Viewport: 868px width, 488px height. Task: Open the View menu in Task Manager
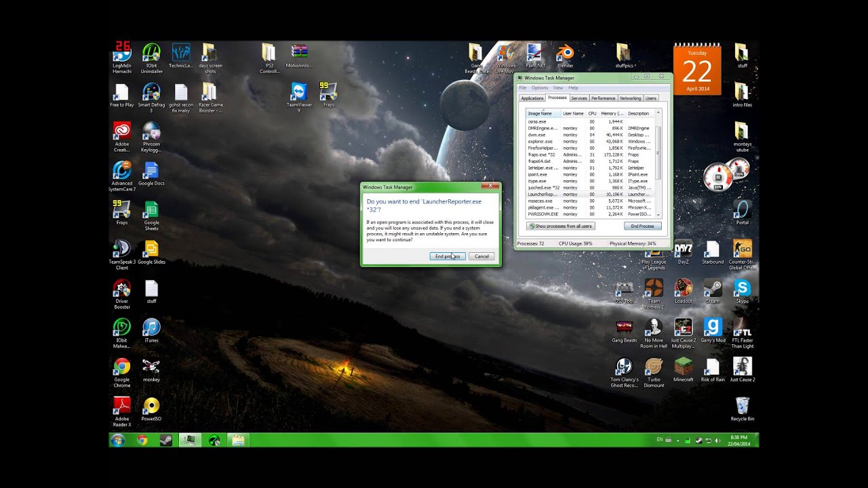point(558,87)
